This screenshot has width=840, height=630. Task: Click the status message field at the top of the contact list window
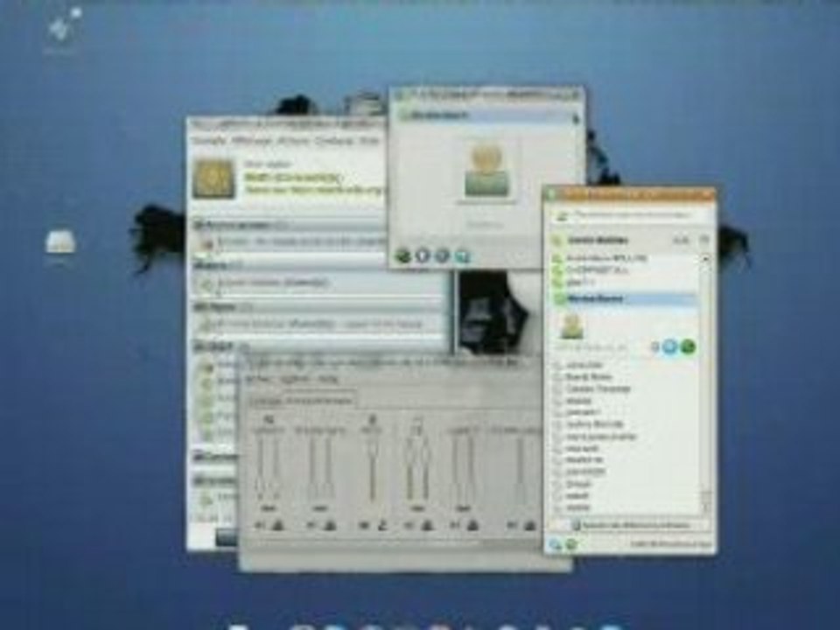[x=631, y=215]
